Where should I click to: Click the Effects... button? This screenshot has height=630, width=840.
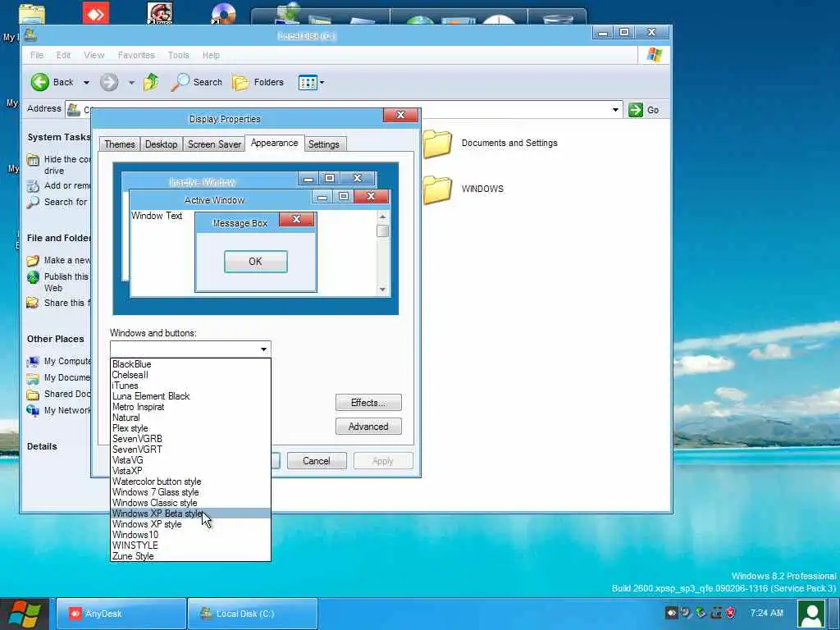368,403
